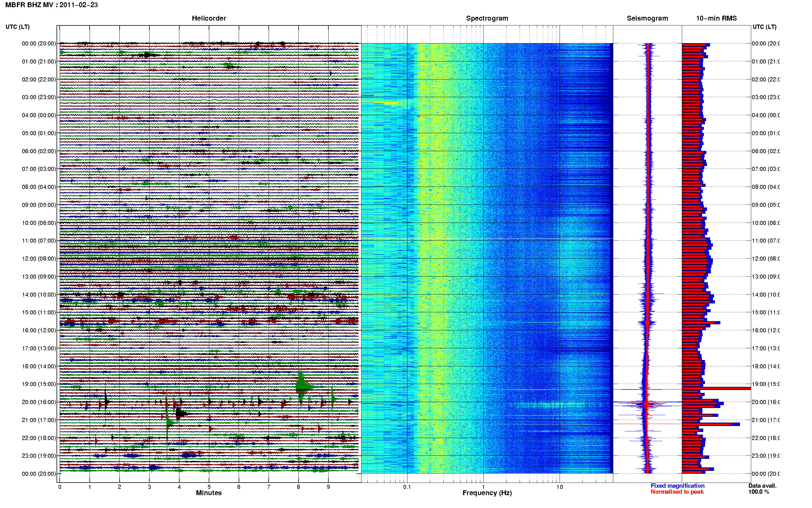The height and width of the screenshot is (508, 812).
Task: Click the plot title MBFR BHZ MV : 2011-02-23
Action: 52,5
